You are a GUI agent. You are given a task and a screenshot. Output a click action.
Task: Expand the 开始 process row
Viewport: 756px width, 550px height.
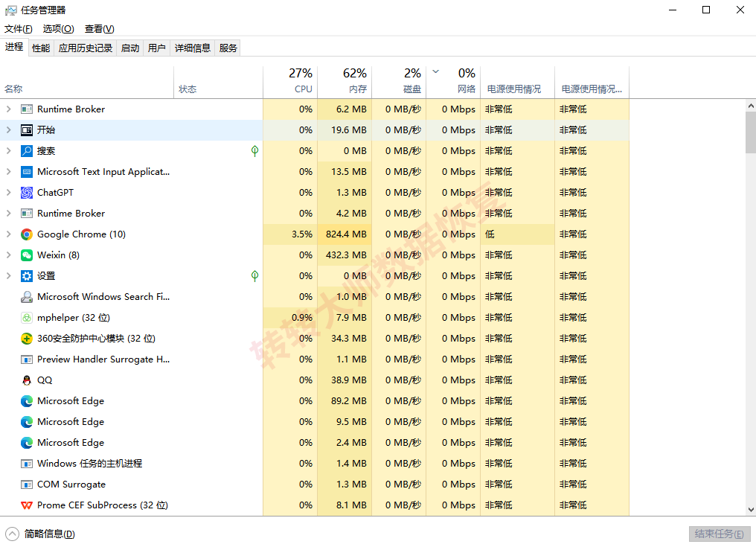click(x=9, y=130)
